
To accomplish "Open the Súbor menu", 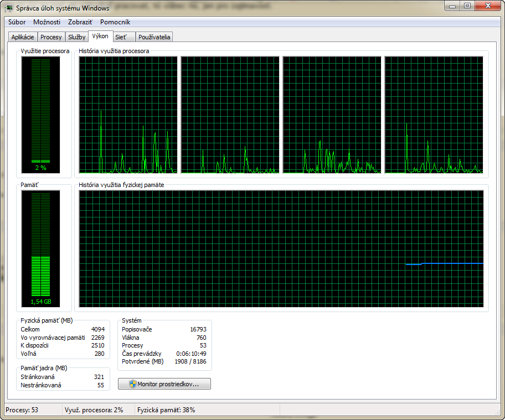I will pos(17,22).
